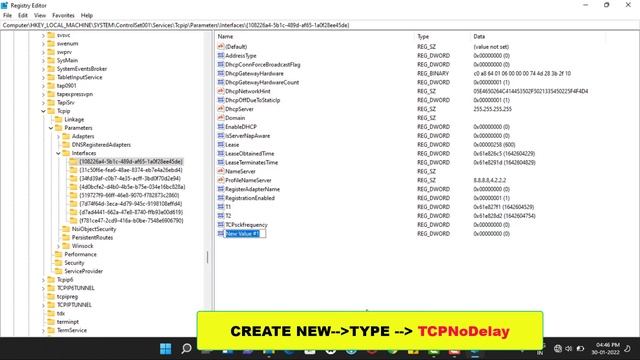Collapse the Parameters tree node
This screenshot has width=640, height=360.
coord(51,128)
